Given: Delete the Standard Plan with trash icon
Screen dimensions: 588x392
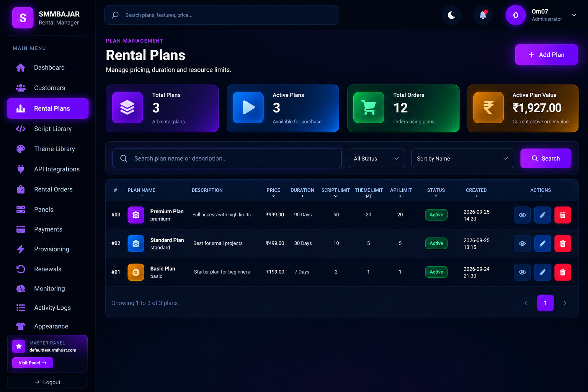Looking at the screenshot, I should point(563,243).
